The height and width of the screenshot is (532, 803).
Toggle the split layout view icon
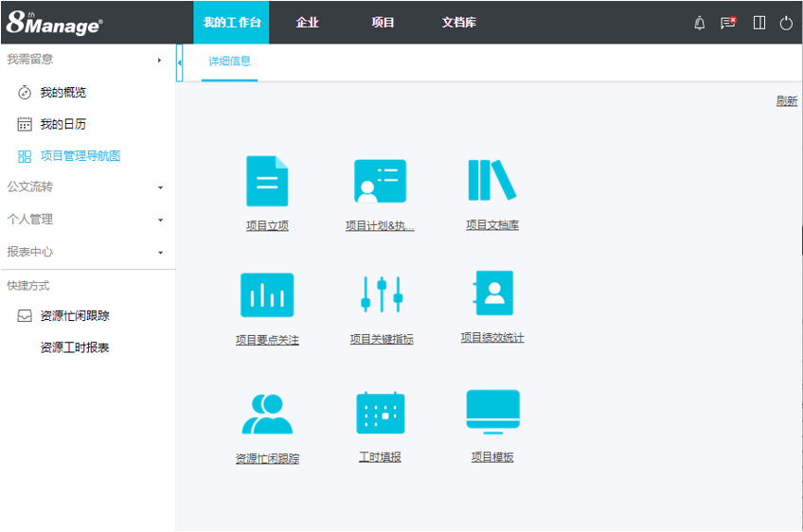point(758,23)
